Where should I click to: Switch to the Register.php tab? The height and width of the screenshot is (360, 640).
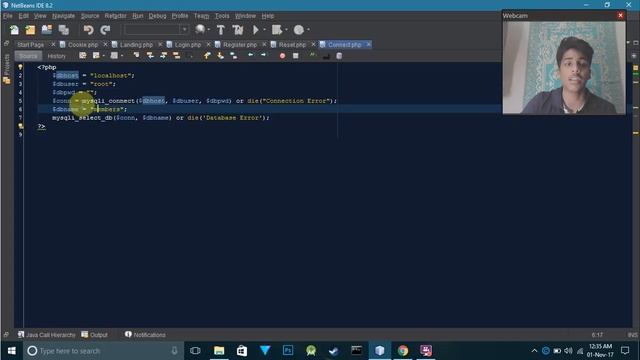240,44
